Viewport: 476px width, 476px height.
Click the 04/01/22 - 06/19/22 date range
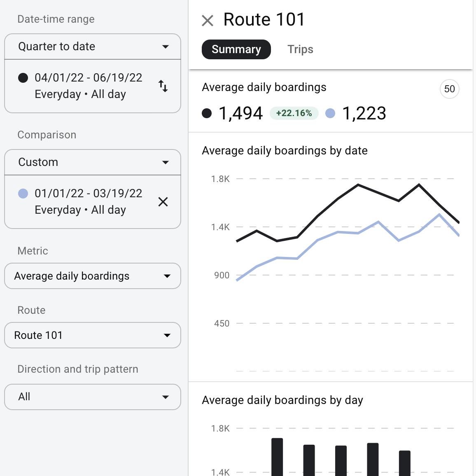(x=88, y=78)
